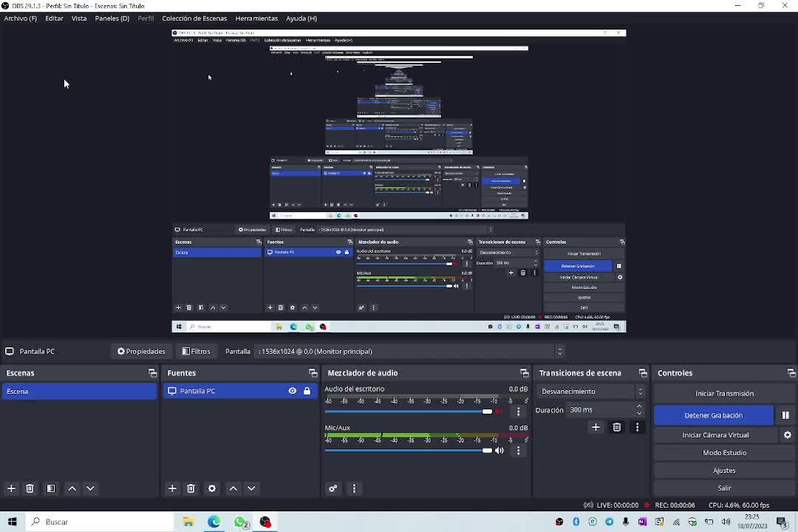Open the Vista menu
The height and width of the screenshot is (532, 798).
(79, 18)
